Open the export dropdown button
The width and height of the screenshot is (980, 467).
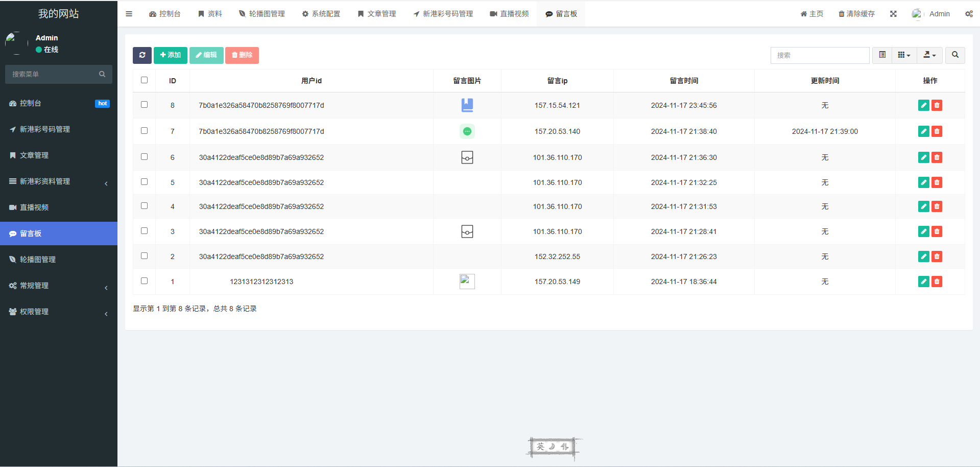coord(929,55)
